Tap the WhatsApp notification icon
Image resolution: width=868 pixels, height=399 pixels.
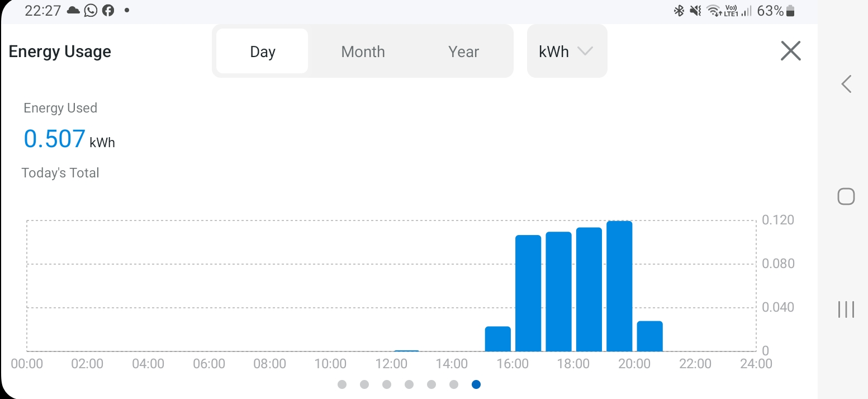pos(91,11)
